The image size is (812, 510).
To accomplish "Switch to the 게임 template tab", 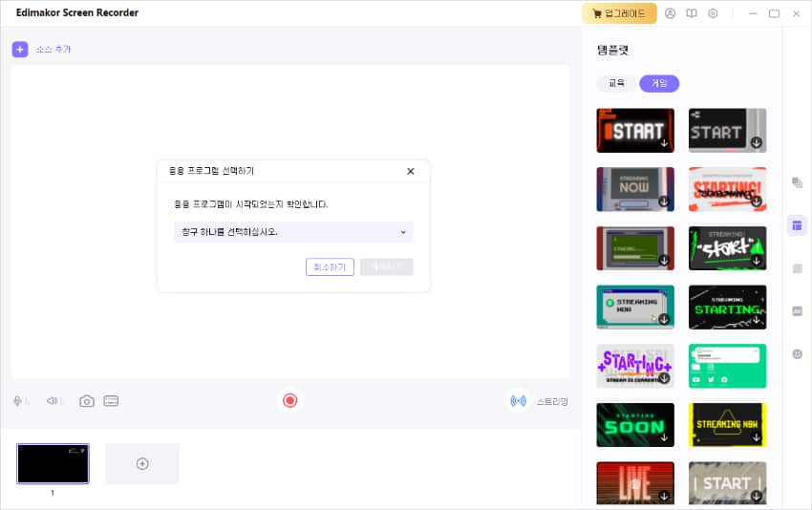I will click(659, 83).
